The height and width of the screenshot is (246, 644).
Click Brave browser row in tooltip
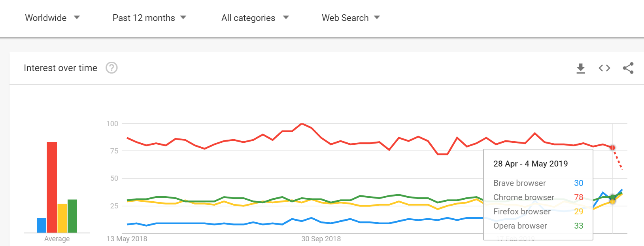pyautogui.click(x=538, y=183)
